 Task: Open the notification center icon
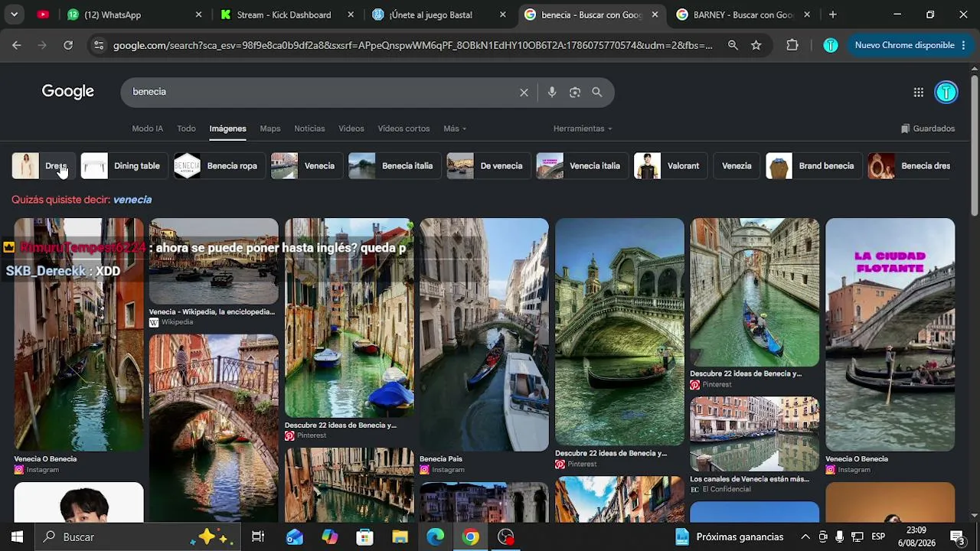(957, 536)
